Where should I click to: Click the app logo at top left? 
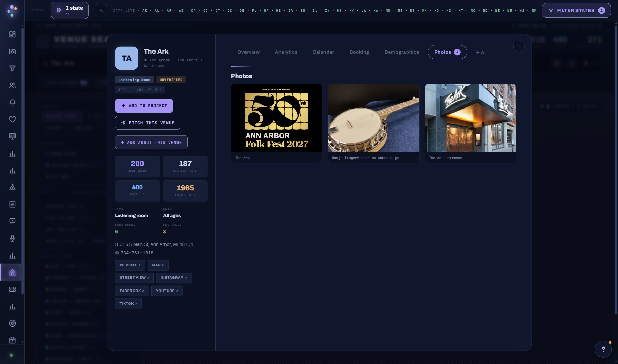12,11
